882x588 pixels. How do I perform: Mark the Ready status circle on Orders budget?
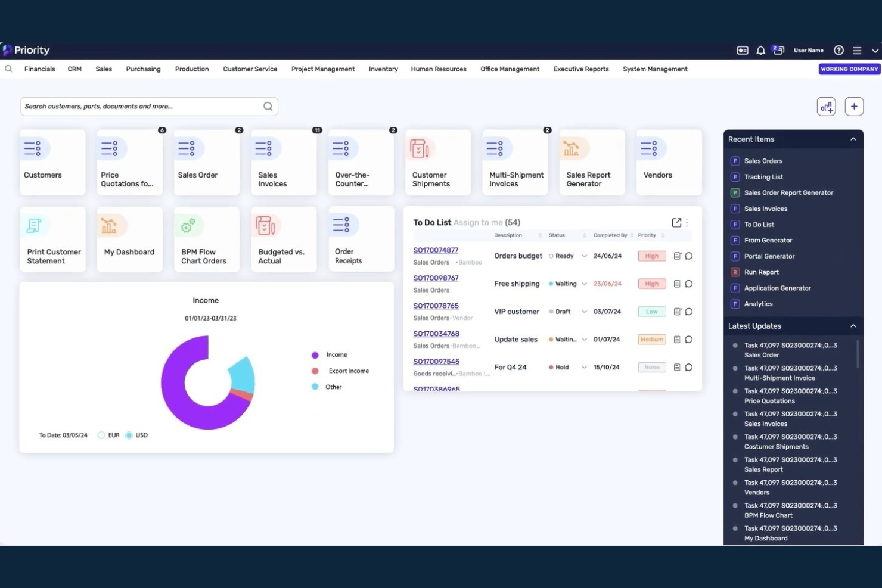(551, 256)
